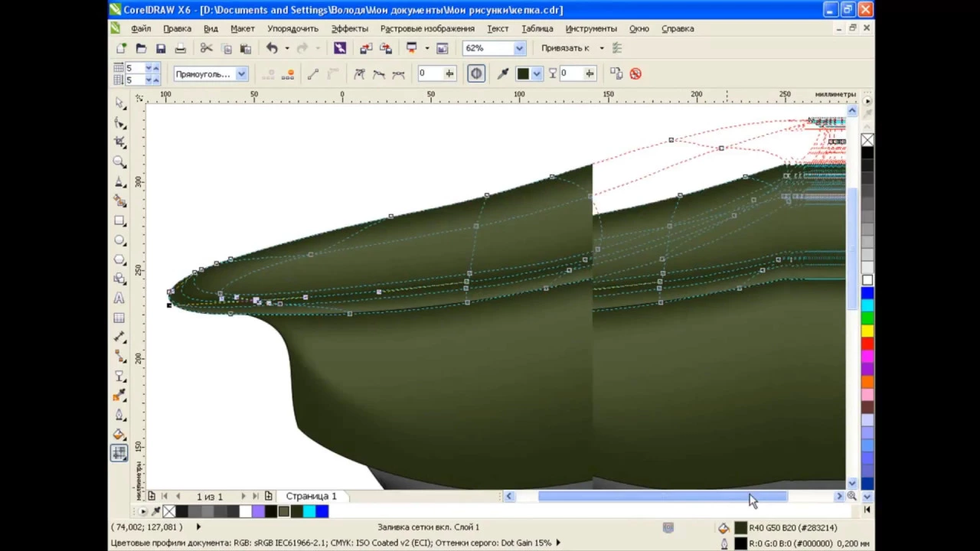The width and height of the screenshot is (980, 551).
Task: Undo the last action
Action: click(272, 48)
